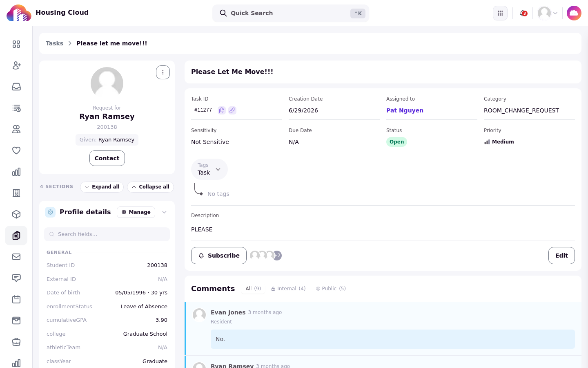
Task: Click the add person sidebar icon
Action: [16, 65]
